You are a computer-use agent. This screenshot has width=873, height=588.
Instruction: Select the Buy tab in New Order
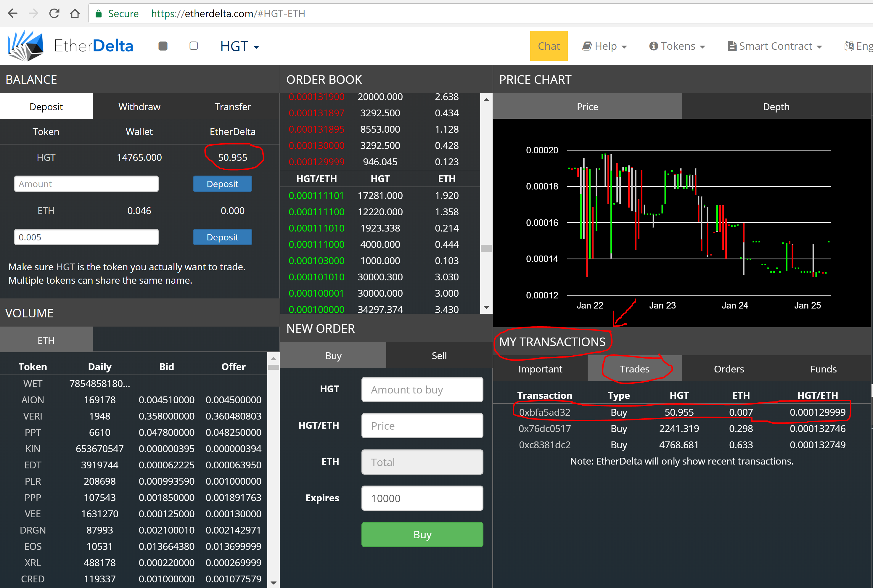(333, 356)
